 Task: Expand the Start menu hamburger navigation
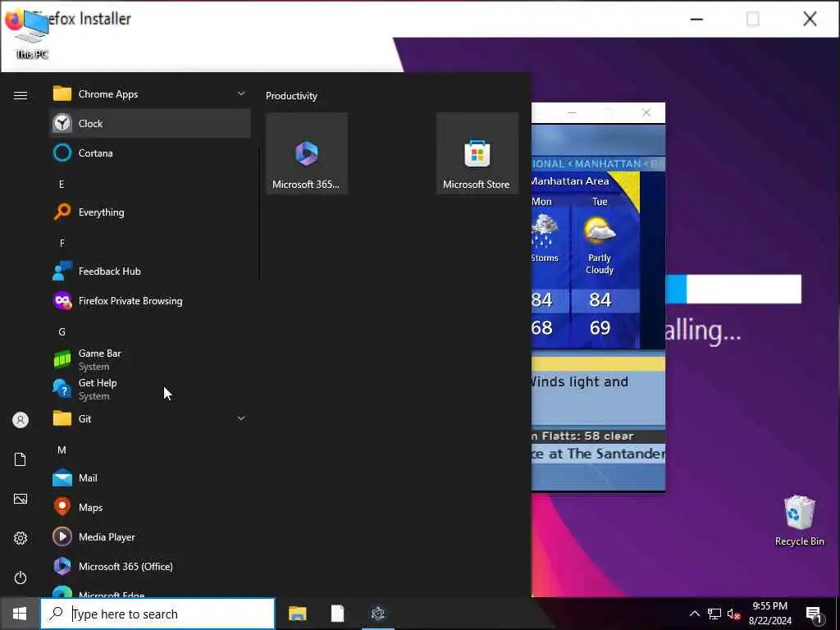click(21, 95)
